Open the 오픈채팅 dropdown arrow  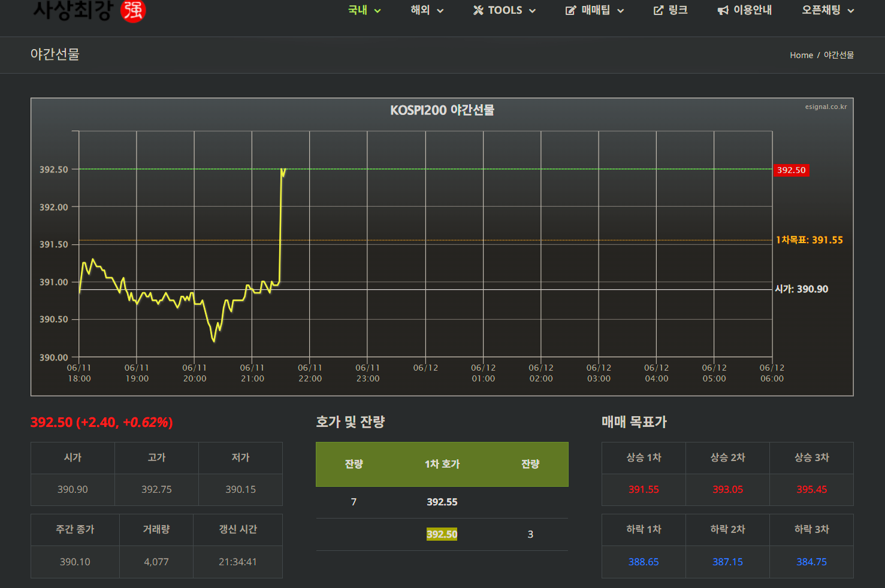point(851,11)
